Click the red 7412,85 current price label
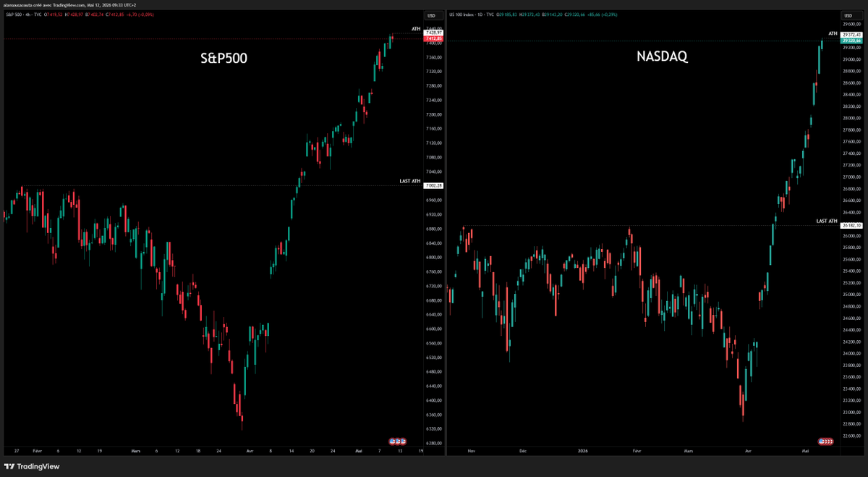 pos(433,39)
